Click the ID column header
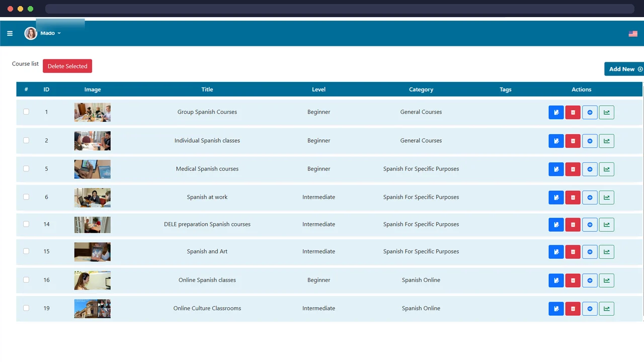This screenshot has height=362, width=644. tap(46, 89)
